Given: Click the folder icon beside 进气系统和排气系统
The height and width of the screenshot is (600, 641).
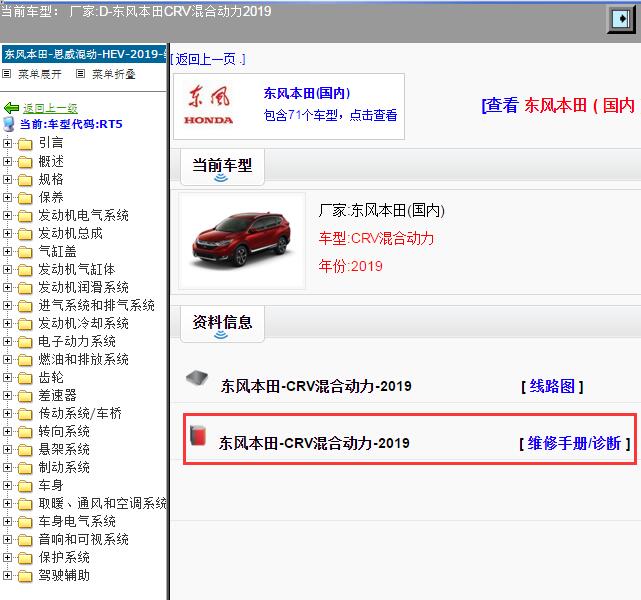Looking at the screenshot, I should tap(25, 306).
